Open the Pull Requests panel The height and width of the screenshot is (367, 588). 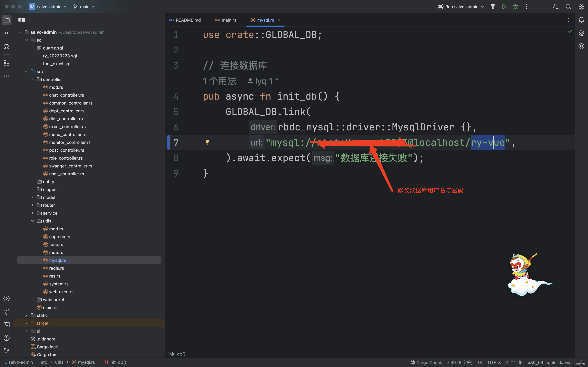click(6, 46)
